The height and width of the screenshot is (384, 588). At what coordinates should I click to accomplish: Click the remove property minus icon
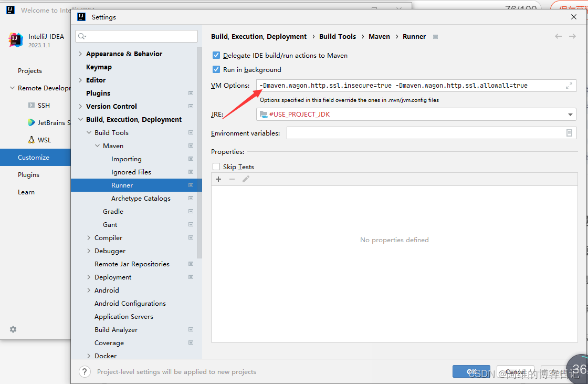click(232, 179)
